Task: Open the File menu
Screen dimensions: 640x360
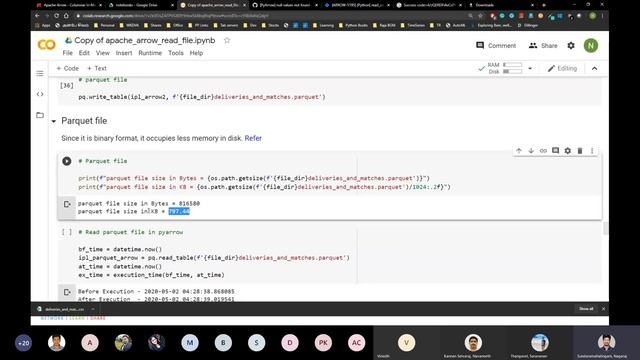Action: (x=67, y=53)
